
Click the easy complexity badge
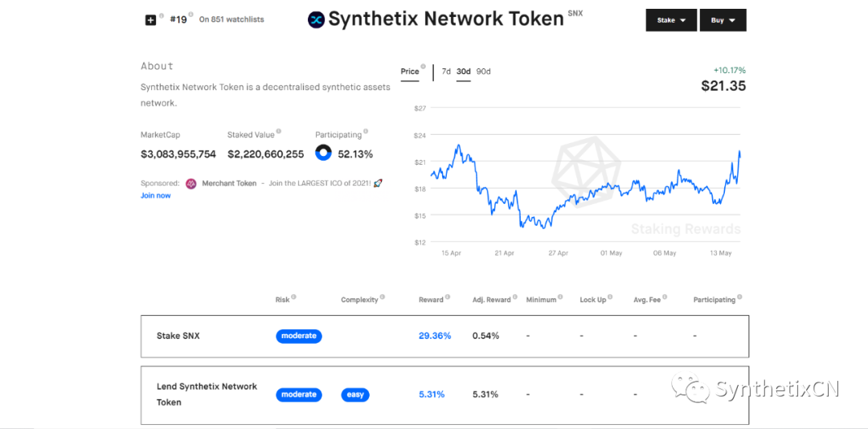tap(355, 394)
